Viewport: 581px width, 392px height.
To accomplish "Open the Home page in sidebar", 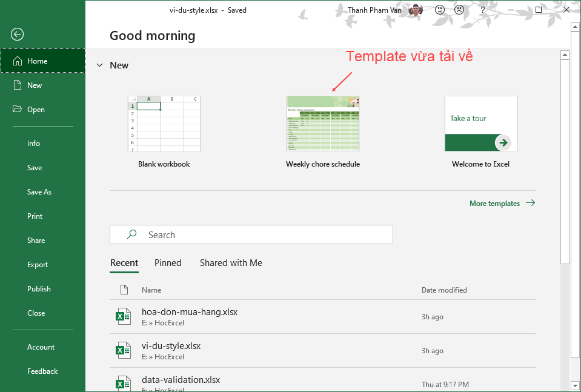I will (x=42, y=61).
